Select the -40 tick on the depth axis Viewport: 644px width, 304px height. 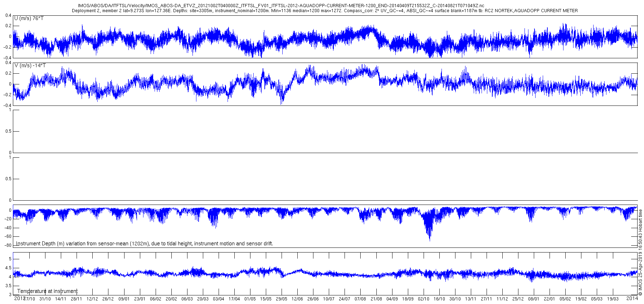coord(8,228)
